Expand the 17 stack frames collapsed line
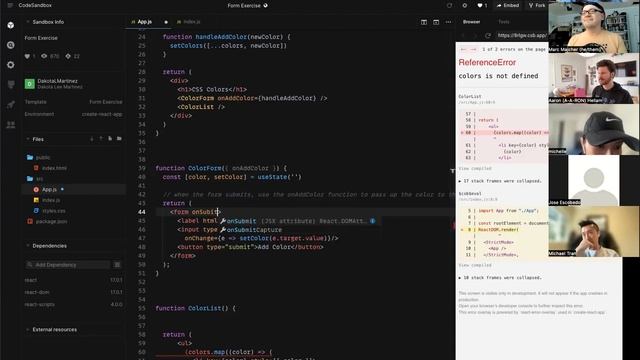This screenshot has height=360, width=640. pyautogui.click(x=500, y=181)
